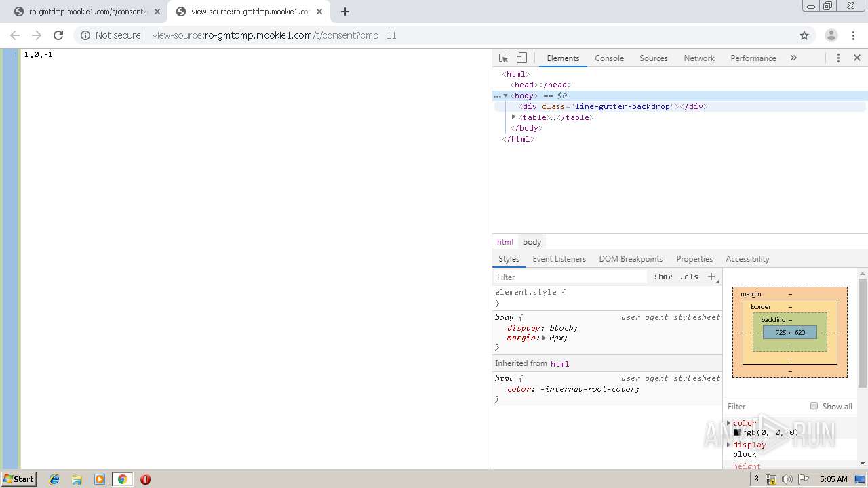
Task: Open the Properties pane
Action: (694, 259)
